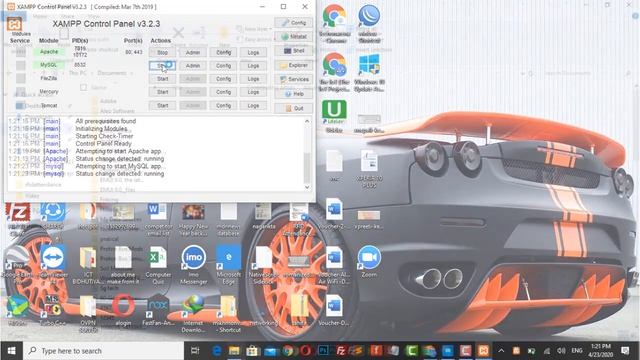Screen dimensions: 640x360
Task: Select the Turbo C++ desktop icon
Action: [52, 310]
